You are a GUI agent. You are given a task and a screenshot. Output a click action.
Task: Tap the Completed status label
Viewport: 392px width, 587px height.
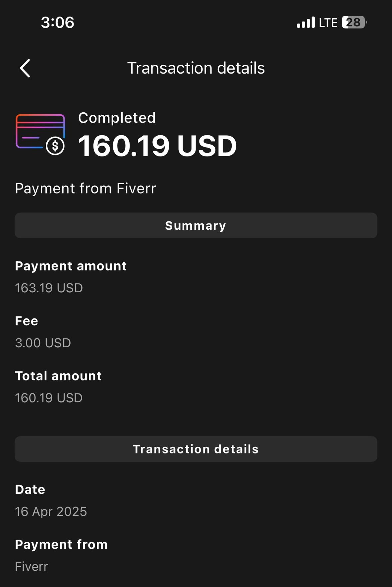tap(117, 118)
